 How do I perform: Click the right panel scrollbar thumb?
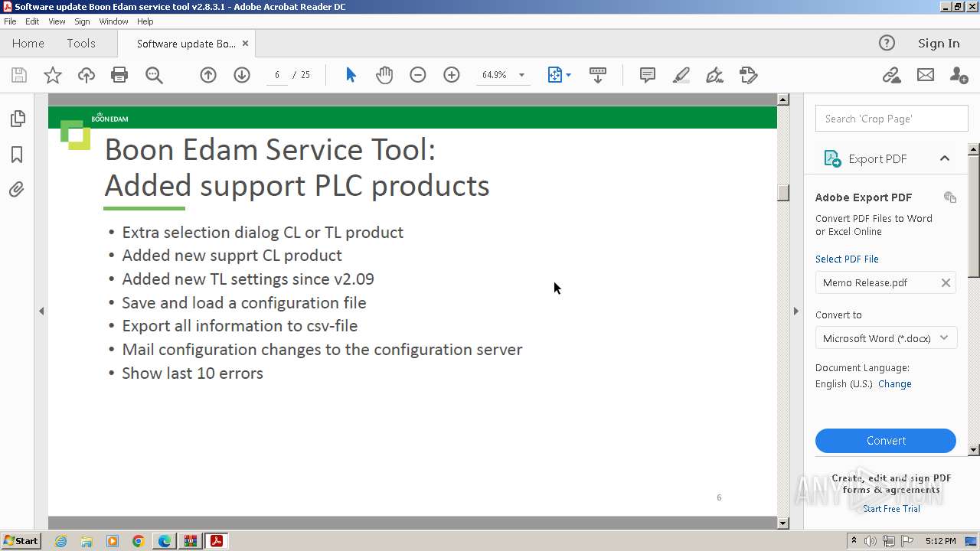(974, 215)
